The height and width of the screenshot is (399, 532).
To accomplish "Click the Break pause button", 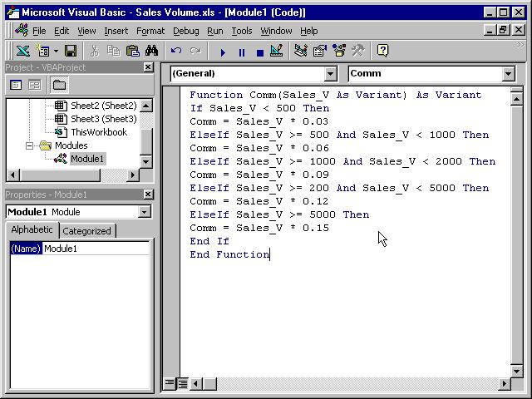I will [242, 52].
